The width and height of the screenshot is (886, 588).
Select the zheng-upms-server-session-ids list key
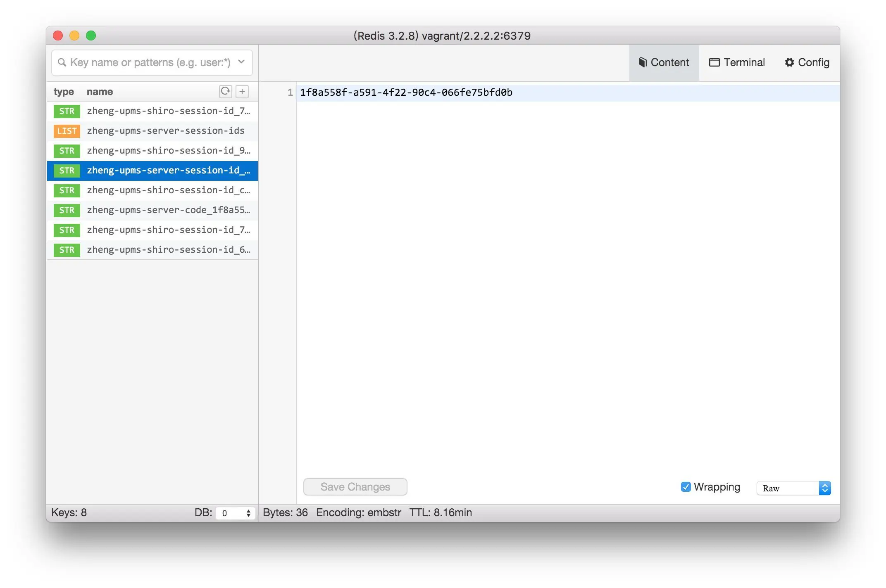(x=165, y=131)
